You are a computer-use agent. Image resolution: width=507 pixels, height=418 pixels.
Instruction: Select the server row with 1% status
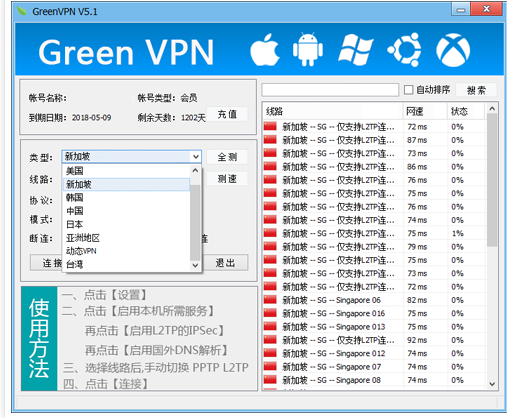pyautogui.click(x=374, y=233)
